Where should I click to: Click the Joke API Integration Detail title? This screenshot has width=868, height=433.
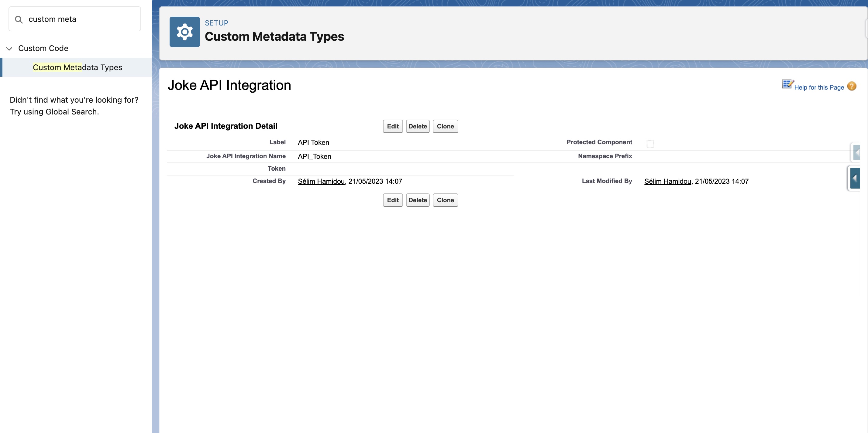pos(226,126)
